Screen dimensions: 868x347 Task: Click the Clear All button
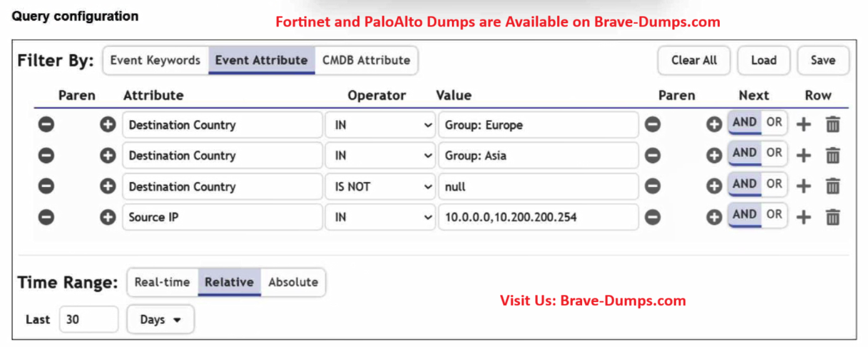click(x=694, y=61)
